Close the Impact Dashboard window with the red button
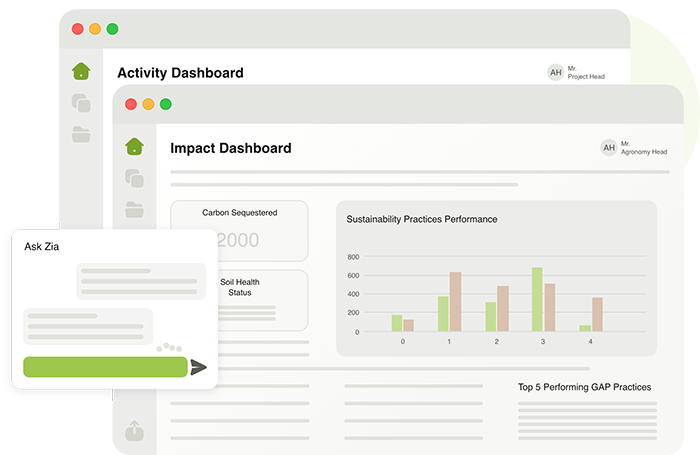 click(x=130, y=104)
